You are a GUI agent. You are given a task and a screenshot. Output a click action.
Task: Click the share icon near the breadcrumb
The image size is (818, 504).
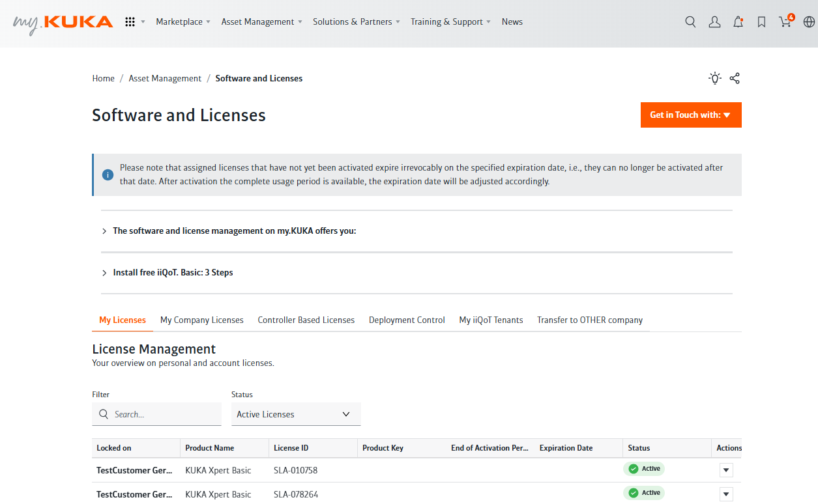point(735,78)
